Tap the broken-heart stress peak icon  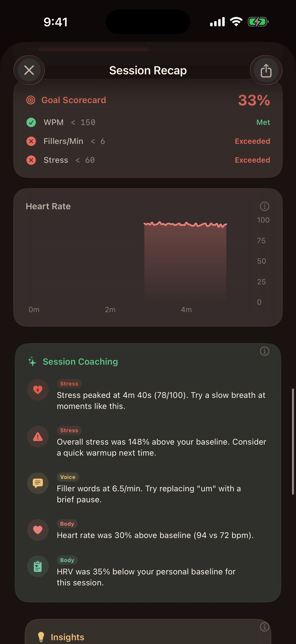point(38,390)
